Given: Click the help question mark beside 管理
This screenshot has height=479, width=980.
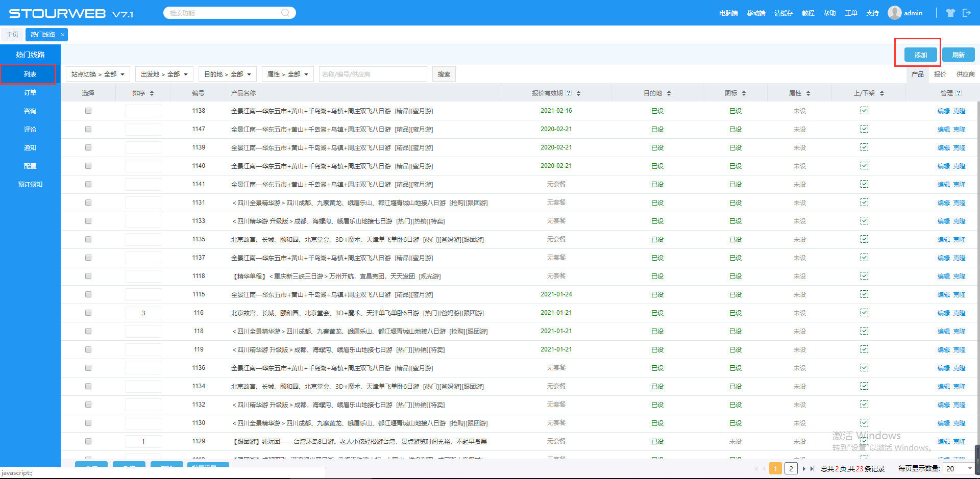Looking at the screenshot, I should [959, 93].
